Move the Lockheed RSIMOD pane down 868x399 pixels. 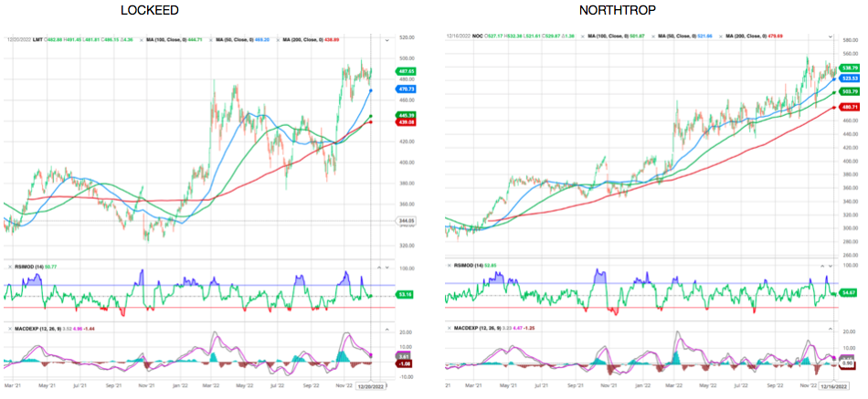(x=387, y=268)
